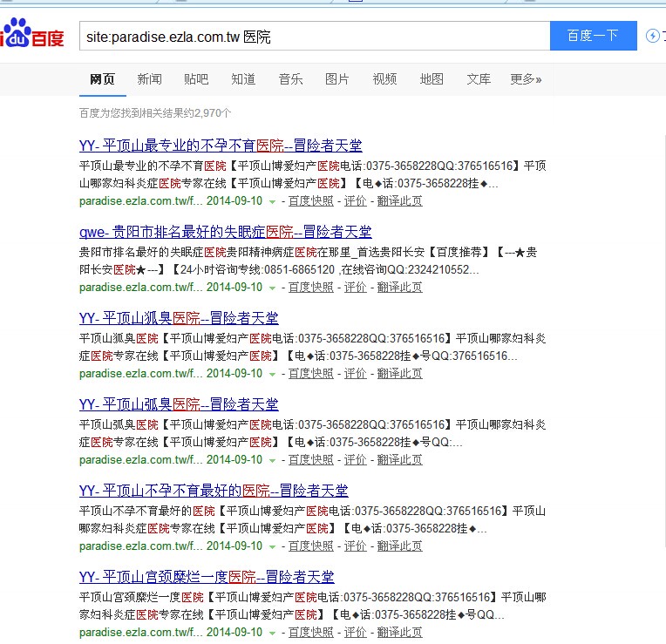
Task: Click the lightning icon beside the search button
Action: (653, 36)
